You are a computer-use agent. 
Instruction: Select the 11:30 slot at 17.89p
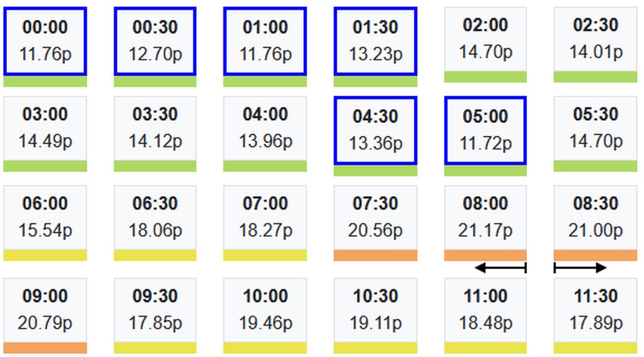click(595, 310)
